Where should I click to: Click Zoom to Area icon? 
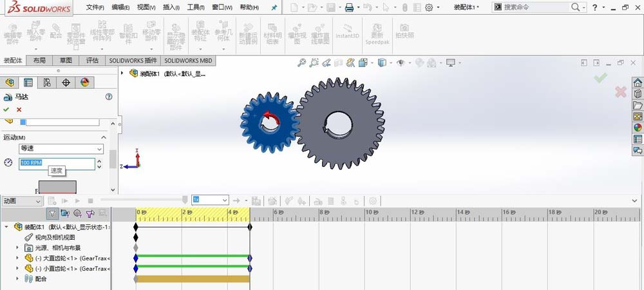pyautogui.click(x=314, y=63)
